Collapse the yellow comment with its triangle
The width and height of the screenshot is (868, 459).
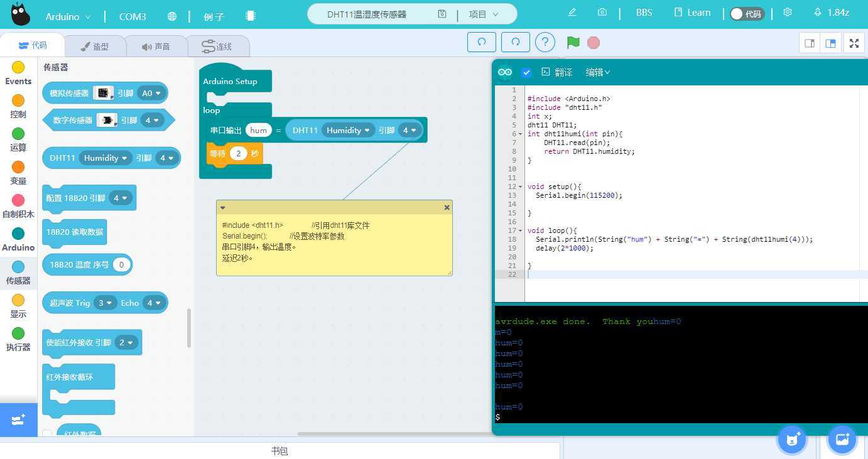(222, 208)
